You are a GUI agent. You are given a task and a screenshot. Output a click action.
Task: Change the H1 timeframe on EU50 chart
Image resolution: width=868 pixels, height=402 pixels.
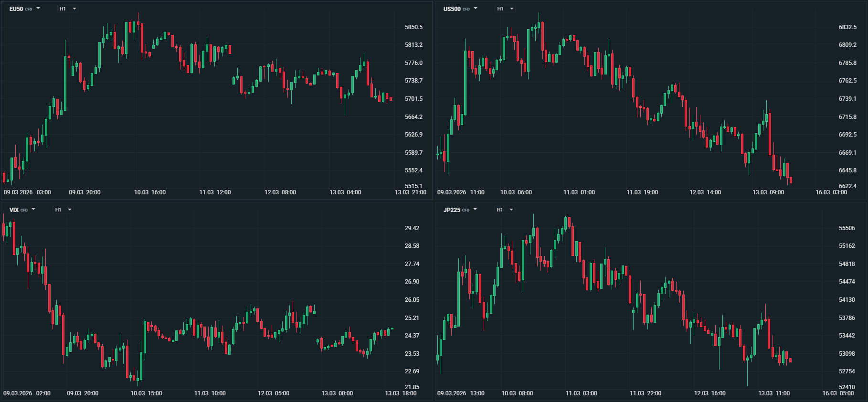tap(67, 9)
